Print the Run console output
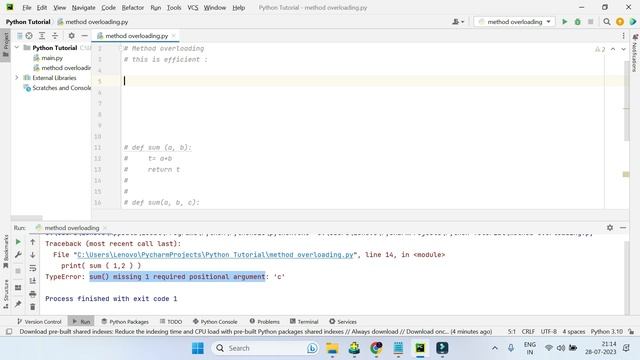This screenshot has height=360, width=640. point(33,294)
